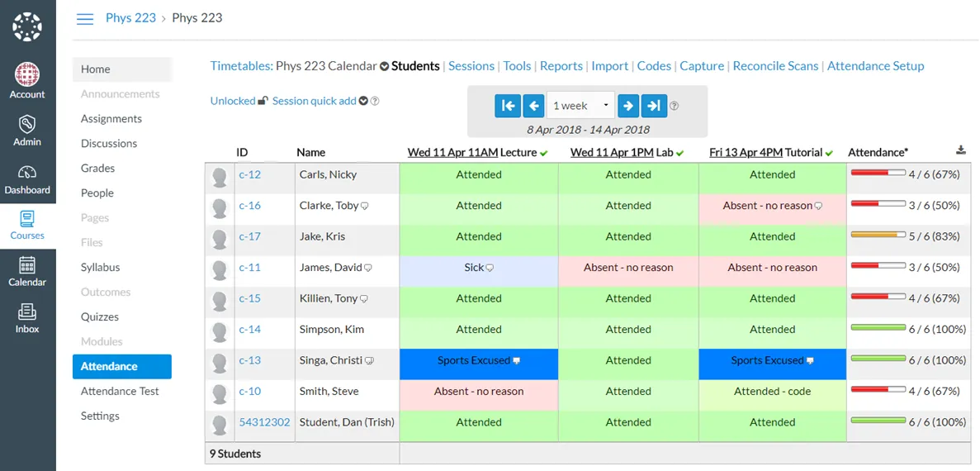Click avatar of Simpson, Kim

coord(220,332)
